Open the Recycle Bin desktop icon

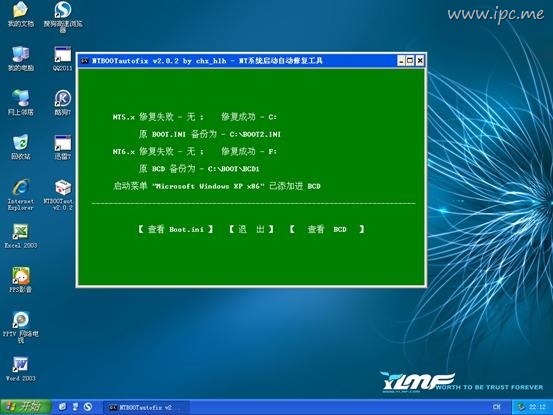point(20,146)
